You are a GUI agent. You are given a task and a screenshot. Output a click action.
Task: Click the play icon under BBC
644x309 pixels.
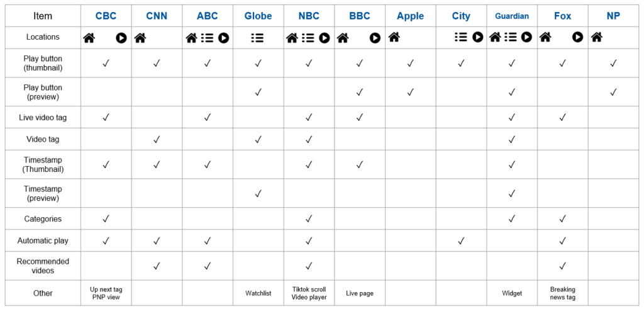point(375,38)
